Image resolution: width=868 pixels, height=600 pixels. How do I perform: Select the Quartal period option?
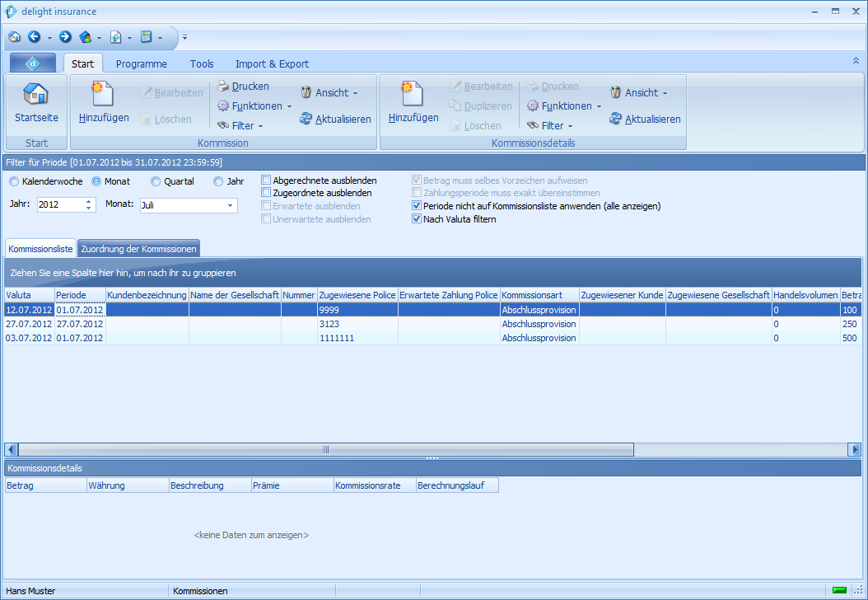point(156,181)
